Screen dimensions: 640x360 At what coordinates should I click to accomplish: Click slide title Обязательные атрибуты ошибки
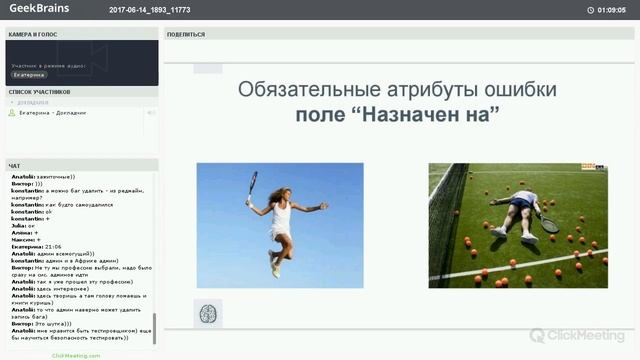tap(397, 89)
